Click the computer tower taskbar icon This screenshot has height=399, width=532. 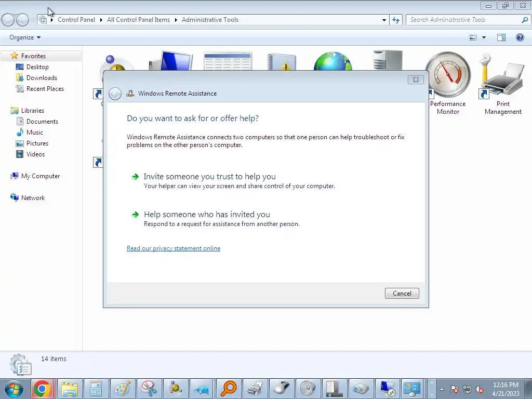pyautogui.click(x=334, y=389)
